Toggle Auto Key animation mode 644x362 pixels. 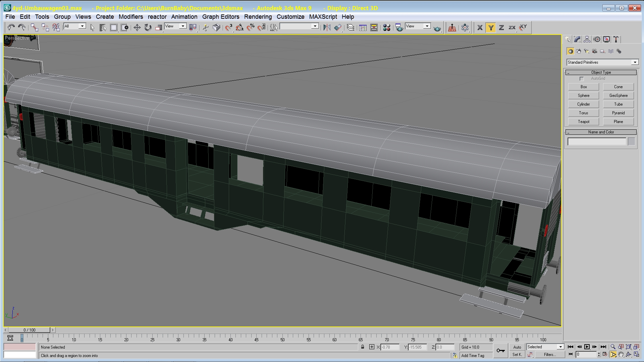(x=517, y=347)
